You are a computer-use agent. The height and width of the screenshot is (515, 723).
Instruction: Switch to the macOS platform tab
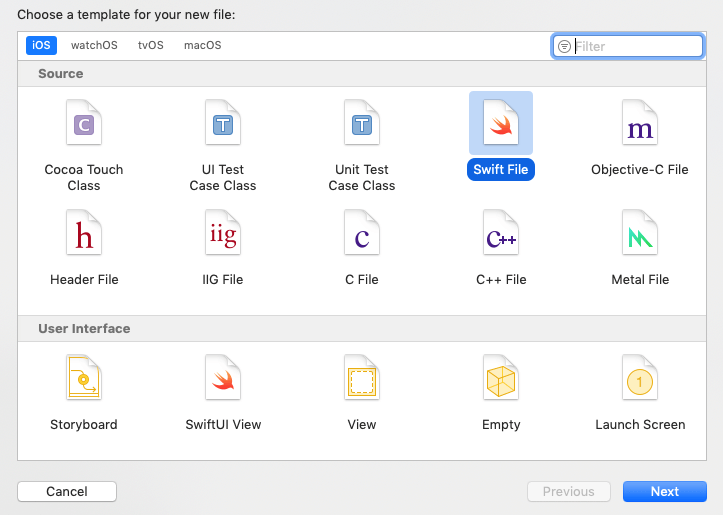click(x=202, y=46)
